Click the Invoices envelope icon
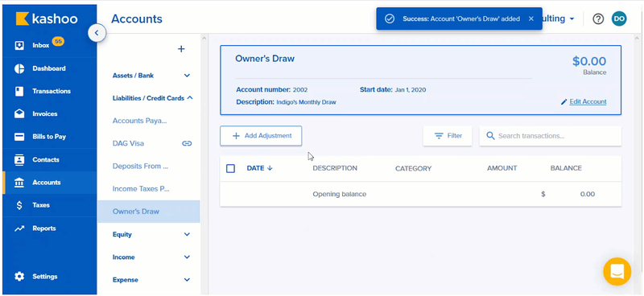 coord(19,113)
